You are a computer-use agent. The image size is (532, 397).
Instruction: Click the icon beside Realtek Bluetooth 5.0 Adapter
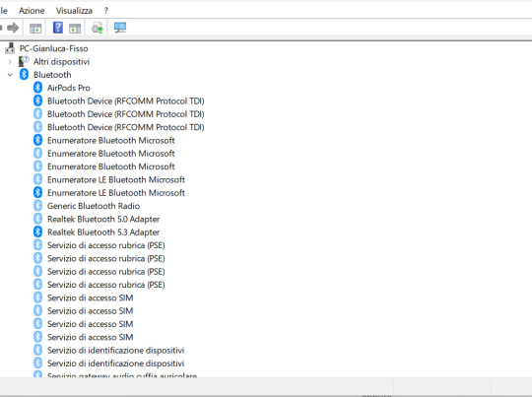38,219
